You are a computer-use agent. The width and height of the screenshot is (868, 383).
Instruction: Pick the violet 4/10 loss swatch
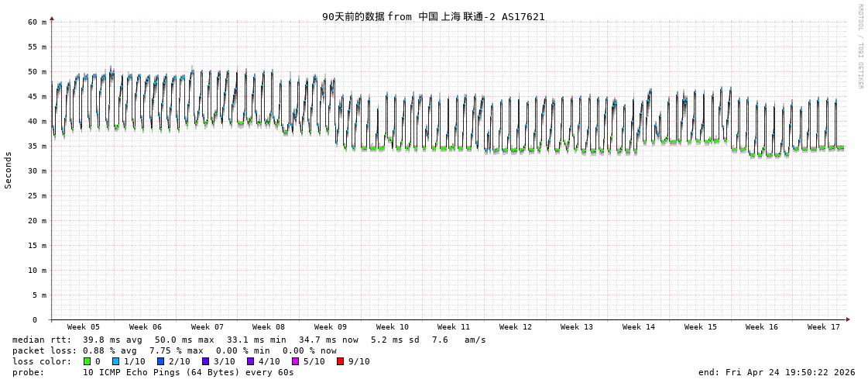click(251, 361)
